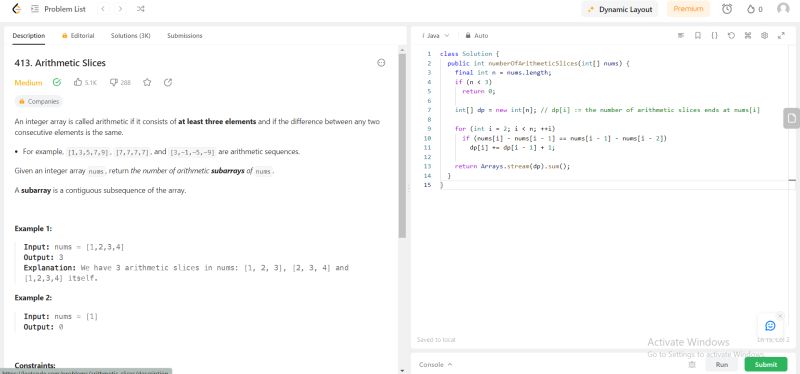Open the Submissions tab
800x374 pixels.
[185, 36]
